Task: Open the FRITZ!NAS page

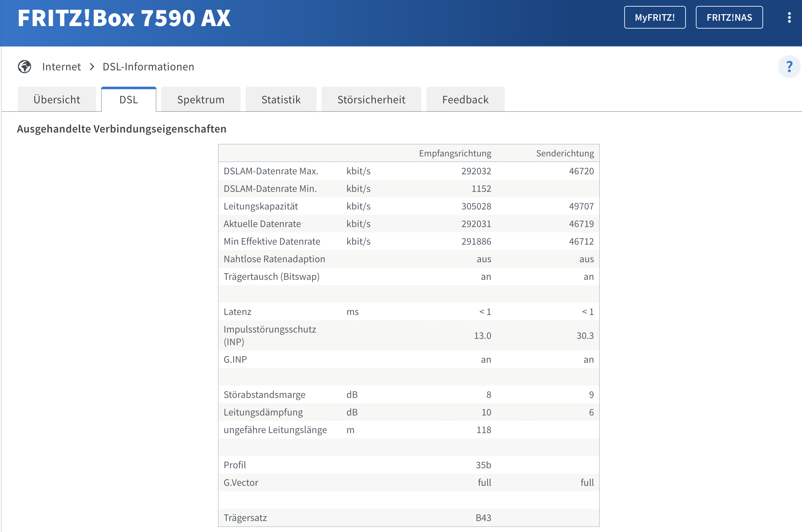Action: click(729, 17)
